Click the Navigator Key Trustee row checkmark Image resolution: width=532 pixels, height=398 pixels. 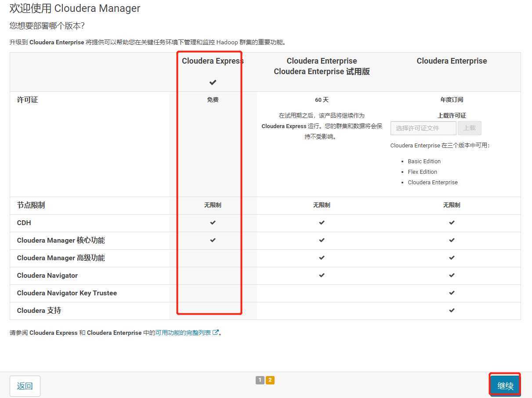(452, 293)
